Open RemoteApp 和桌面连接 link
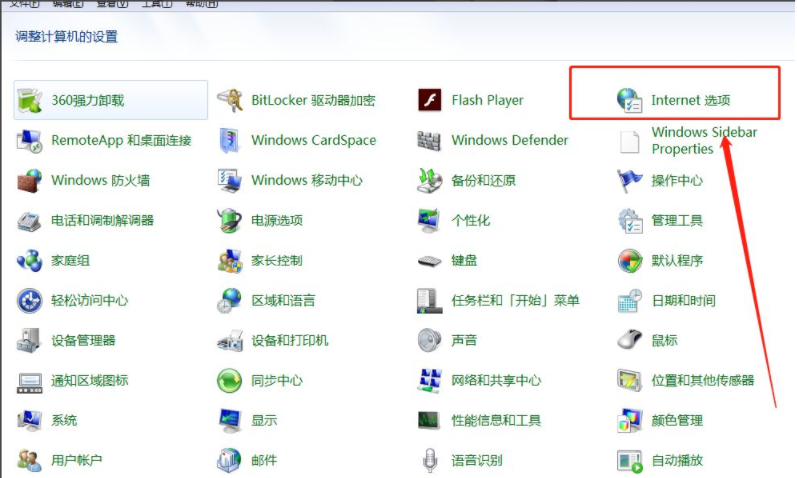The image size is (797, 478). coord(121,140)
